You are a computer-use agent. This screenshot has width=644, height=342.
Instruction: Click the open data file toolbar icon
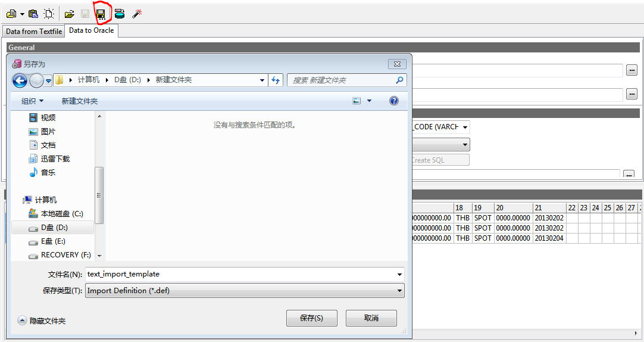point(11,14)
